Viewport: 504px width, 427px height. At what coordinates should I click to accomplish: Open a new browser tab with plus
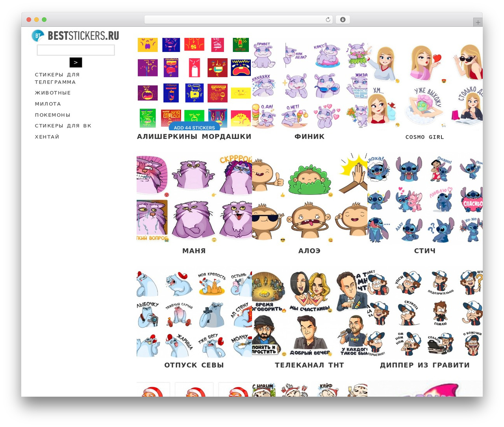[478, 22]
